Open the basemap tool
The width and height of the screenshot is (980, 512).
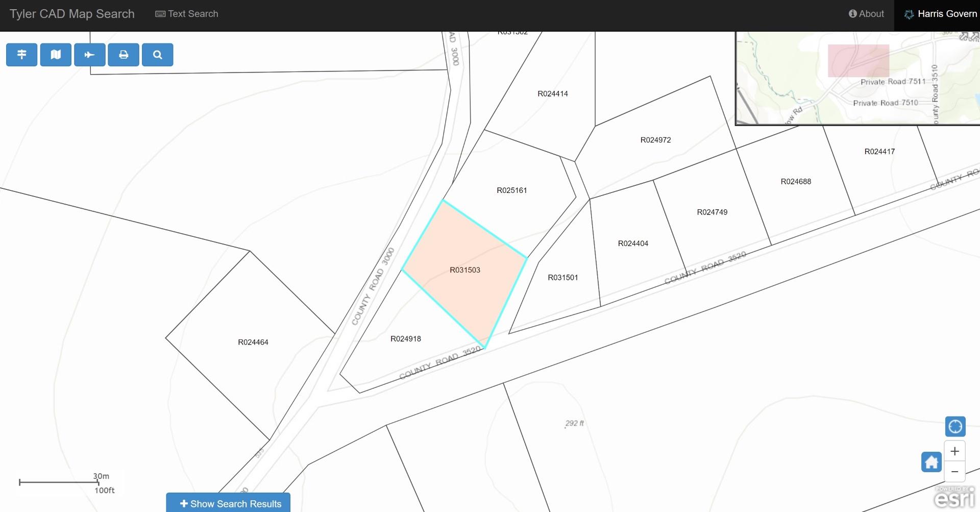pyautogui.click(x=56, y=55)
